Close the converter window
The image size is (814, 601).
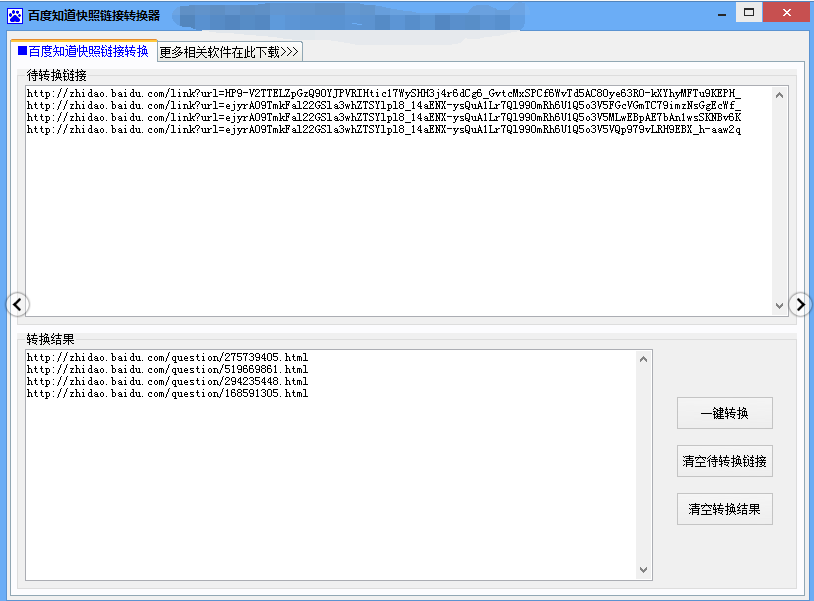[786, 12]
